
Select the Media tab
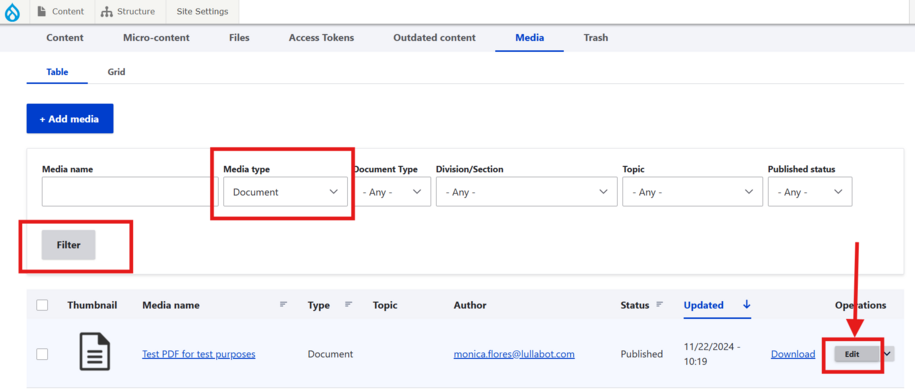click(529, 38)
